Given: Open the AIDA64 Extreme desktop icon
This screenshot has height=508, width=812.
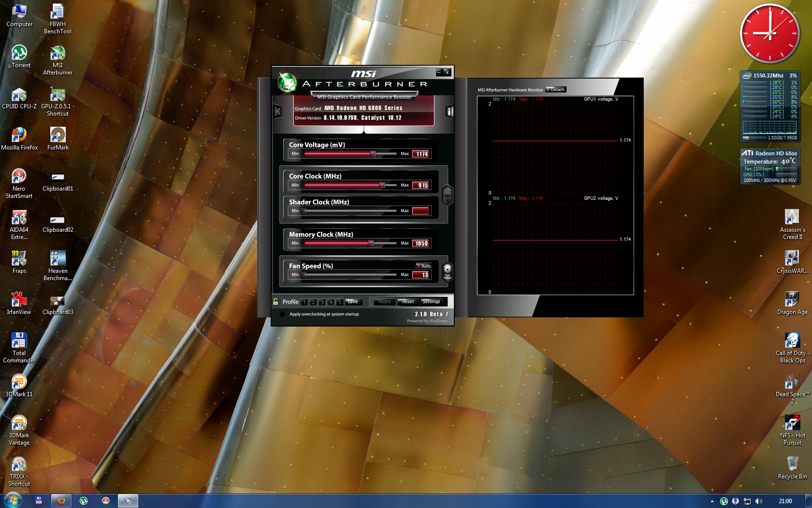Looking at the screenshot, I should pyautogui.click(x=19, y=225).
